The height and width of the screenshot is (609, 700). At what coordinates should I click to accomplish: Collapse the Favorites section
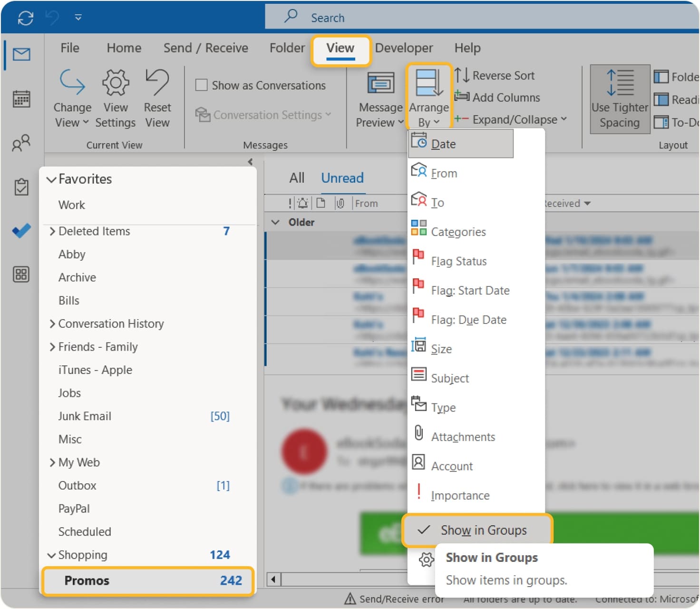51,180
